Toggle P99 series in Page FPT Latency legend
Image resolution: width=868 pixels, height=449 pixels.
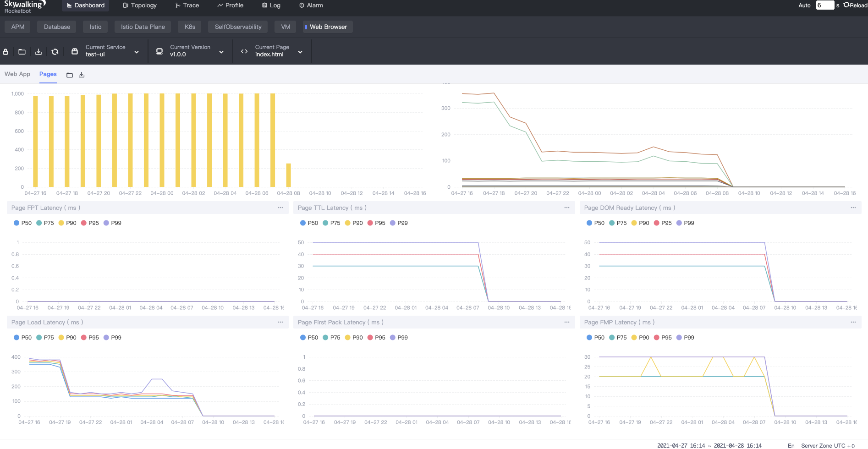pos(112,223)
